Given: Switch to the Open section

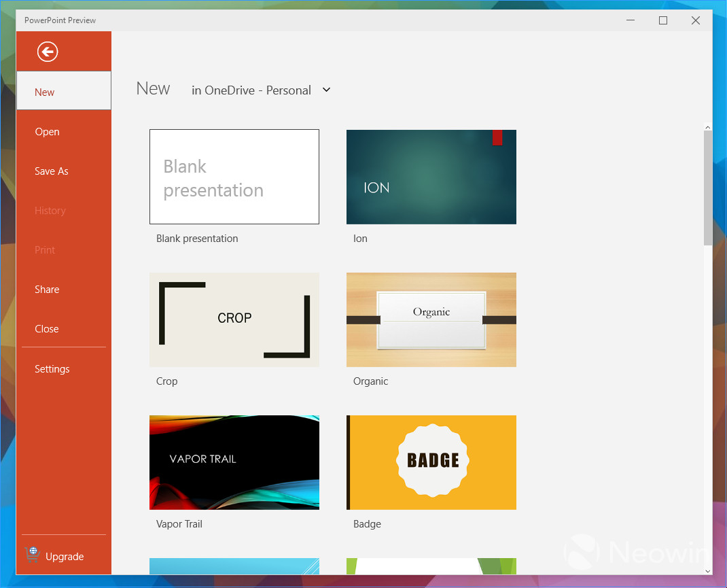Looking at the screenshot, I should tap(47, 131).
